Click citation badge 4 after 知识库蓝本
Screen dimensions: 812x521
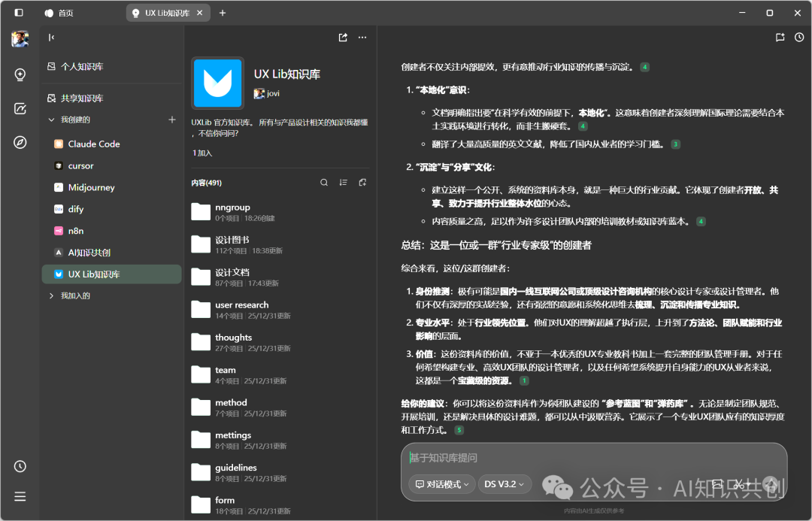701,222
